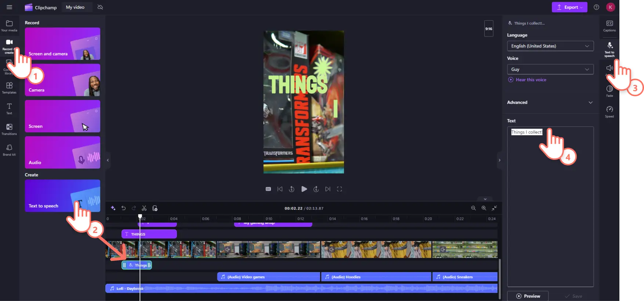This screenshot has height=301, width=644.
Task: Toggle captions under the video preview
Action: [x=268, y=189]
